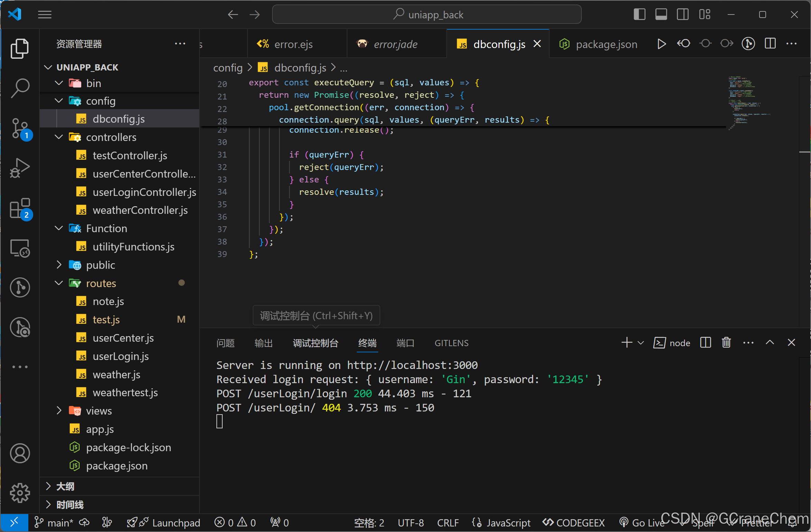Collapse the controllers folder
Viewport: 811px width, 532px height.
59,137
